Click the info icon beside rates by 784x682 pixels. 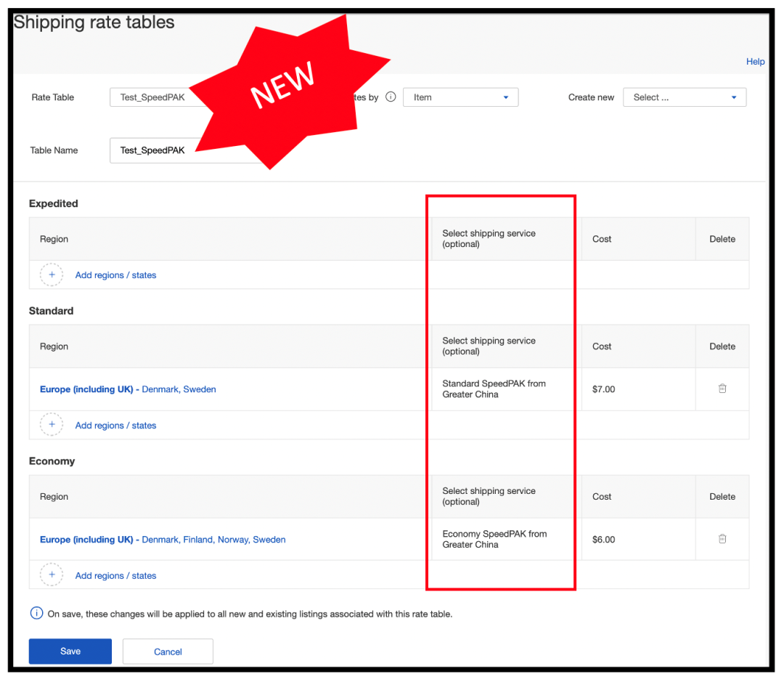391,97
